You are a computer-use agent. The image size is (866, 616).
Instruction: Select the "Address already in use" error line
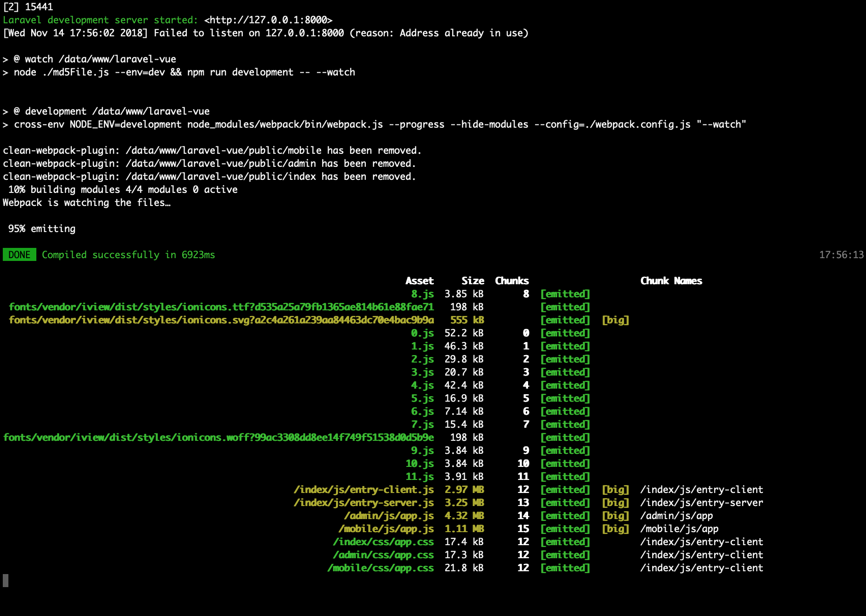coord(266,33)
